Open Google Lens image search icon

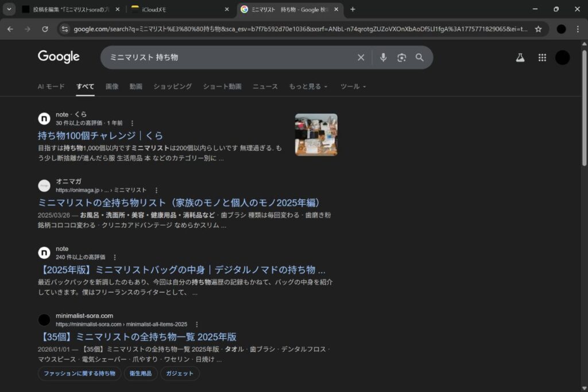pos(401,57)
